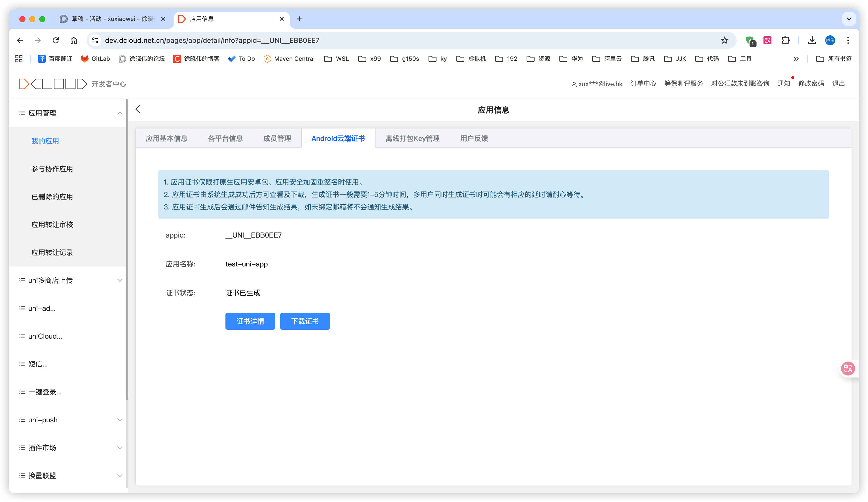Click the browser reload page icon
The height and width of the screenshot is (502, 868).
tap(56, 40)
